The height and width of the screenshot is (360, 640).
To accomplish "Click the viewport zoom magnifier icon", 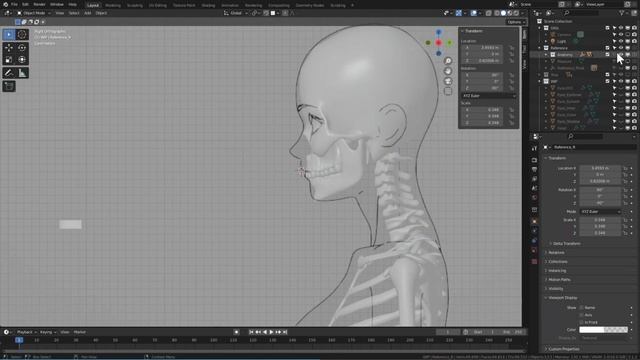I will (448, 61).
